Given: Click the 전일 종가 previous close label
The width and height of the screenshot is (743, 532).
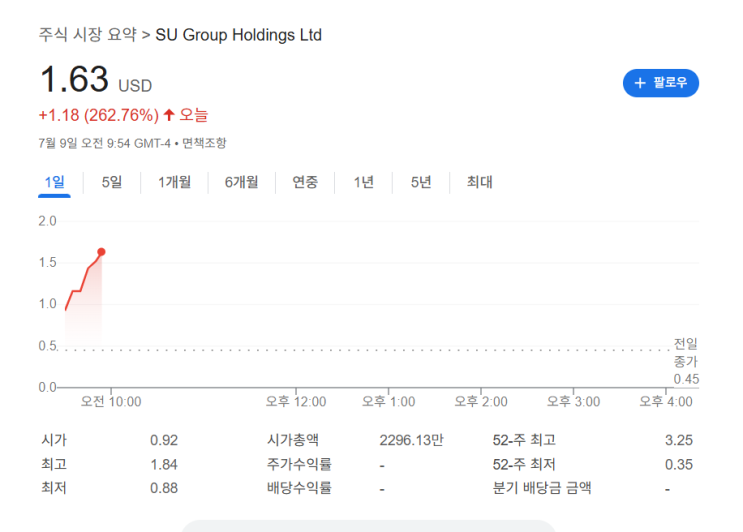Looking at the screenshot, I should click(x=686, y=353).
